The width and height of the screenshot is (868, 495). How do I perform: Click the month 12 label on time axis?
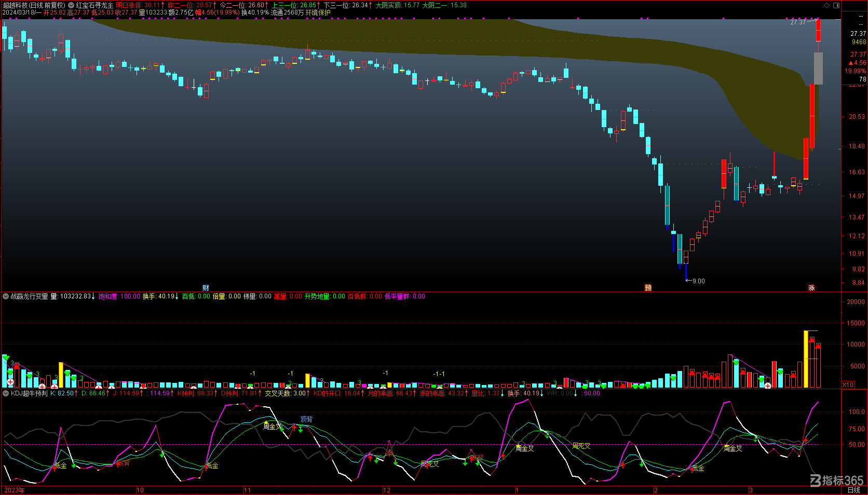[387, 490]
